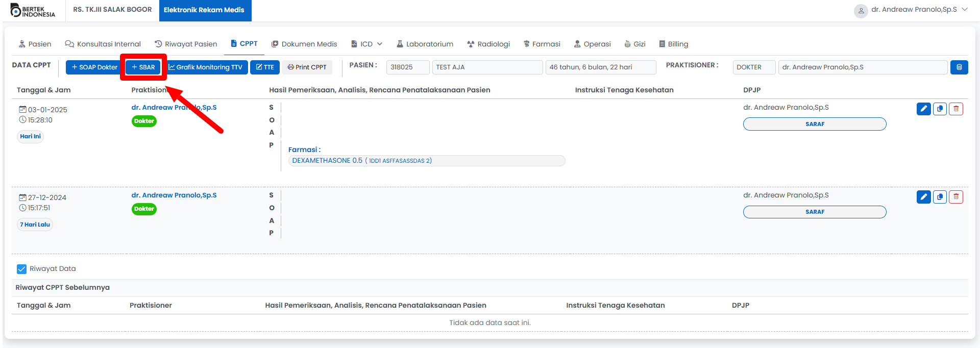Expand the ICD dropdown menu
The image size is (980, 348).
tap(366, 44)
